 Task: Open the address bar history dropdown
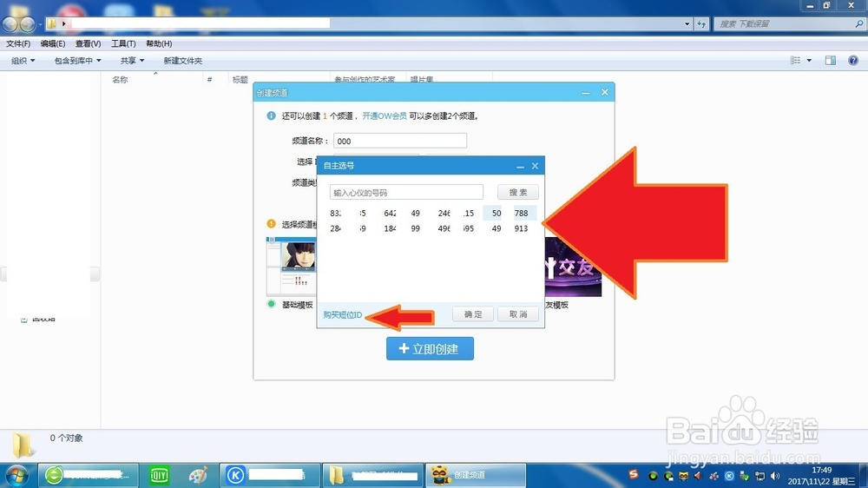click(687, 23)
